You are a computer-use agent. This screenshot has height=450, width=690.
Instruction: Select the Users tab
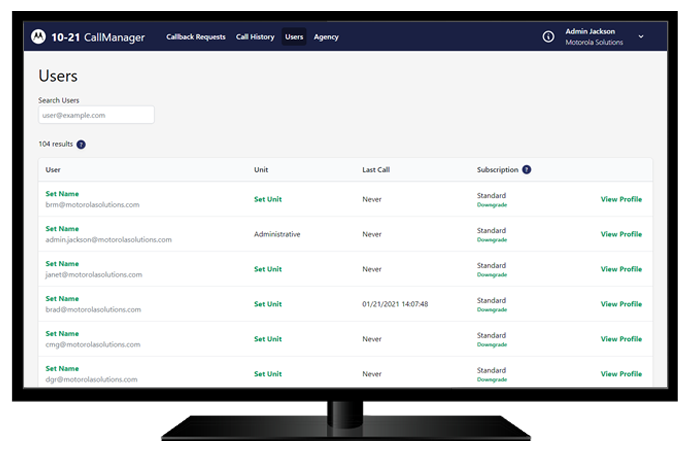(294, 37)
